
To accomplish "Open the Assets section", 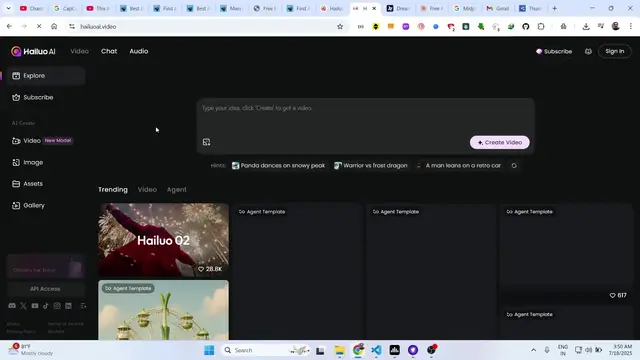I will [x=46, y=184].
